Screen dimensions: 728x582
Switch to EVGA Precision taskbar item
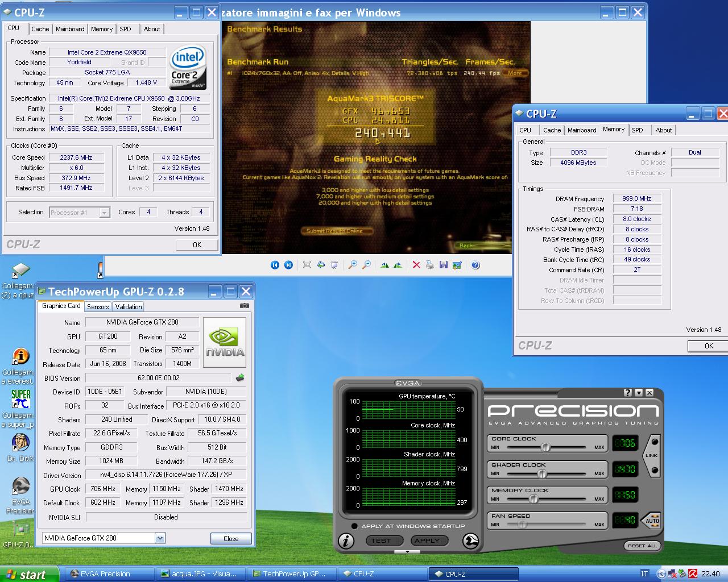click(110, 574)
